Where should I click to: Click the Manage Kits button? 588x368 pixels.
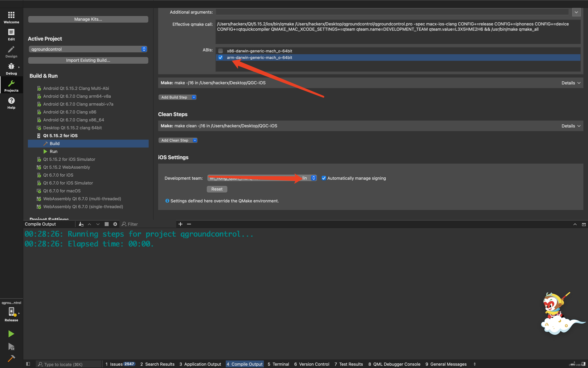88,19
